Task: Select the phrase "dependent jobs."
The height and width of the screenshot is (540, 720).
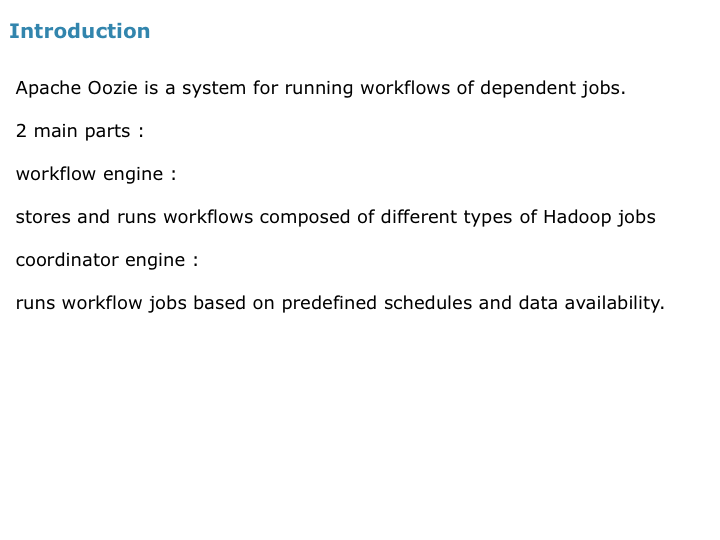Action: pos(552,88)
